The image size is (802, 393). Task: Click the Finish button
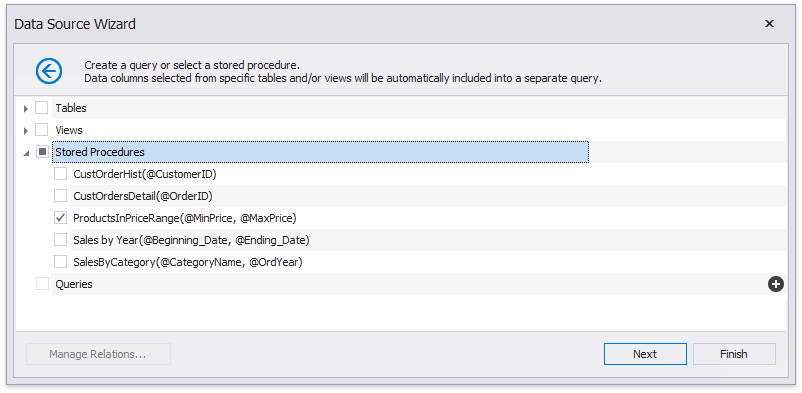click(x=734, y=354)
